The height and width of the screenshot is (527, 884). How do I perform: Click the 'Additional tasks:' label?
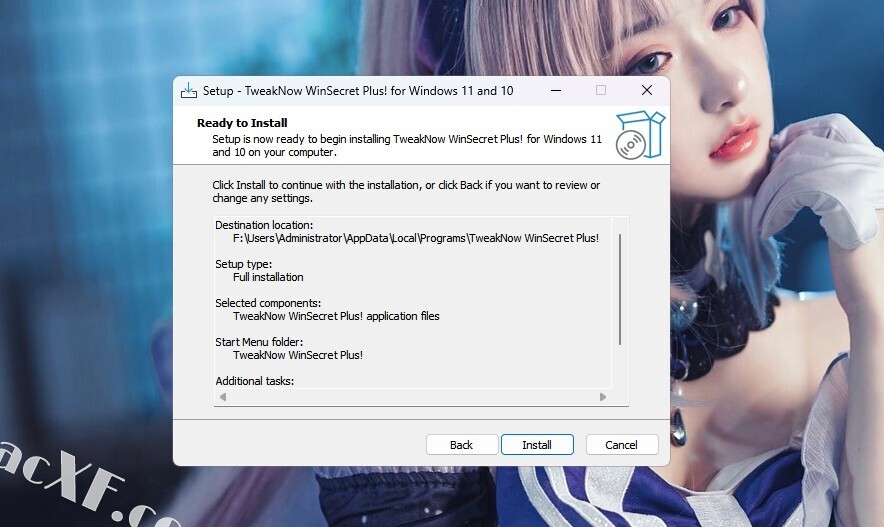(x=255, y=381)
